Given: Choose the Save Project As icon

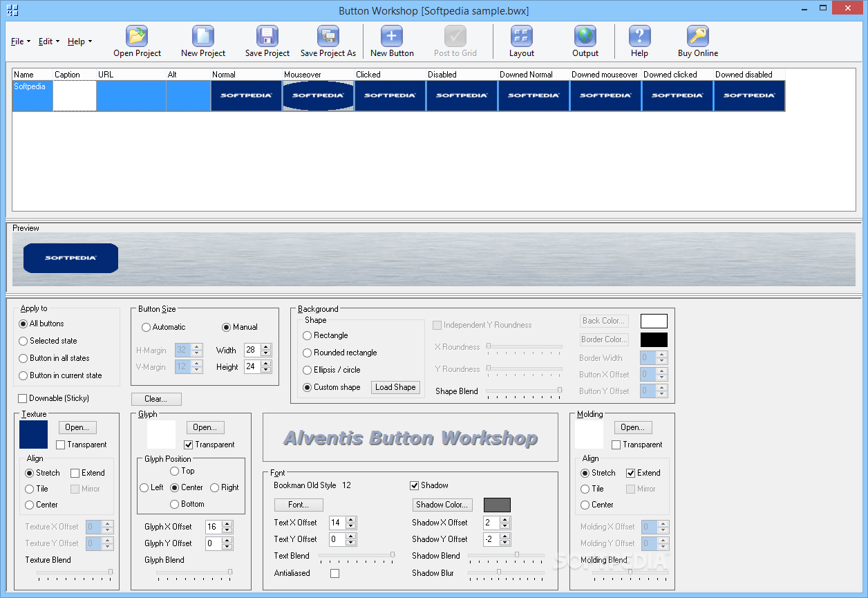Looking at the screenshot, I should [x=328, y=36].
